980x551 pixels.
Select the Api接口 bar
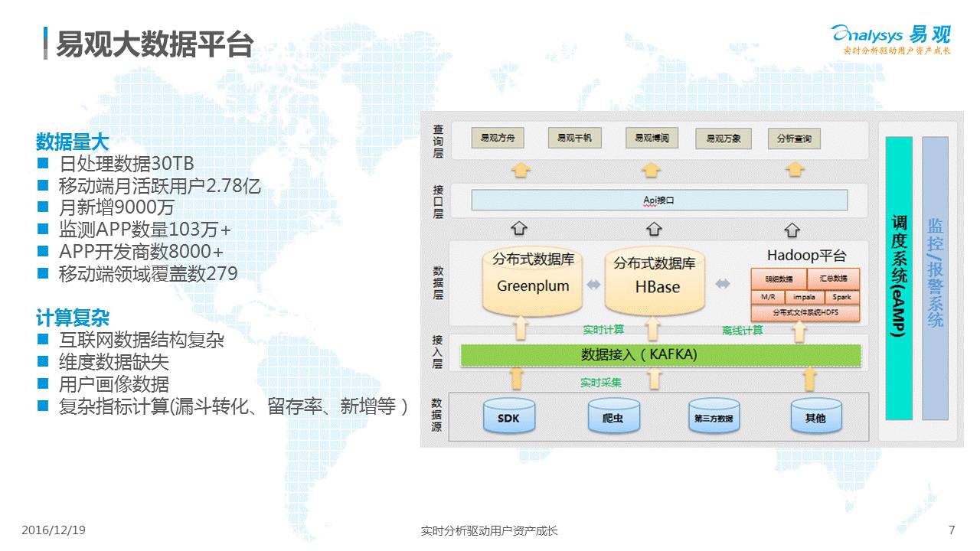(659, 200)
